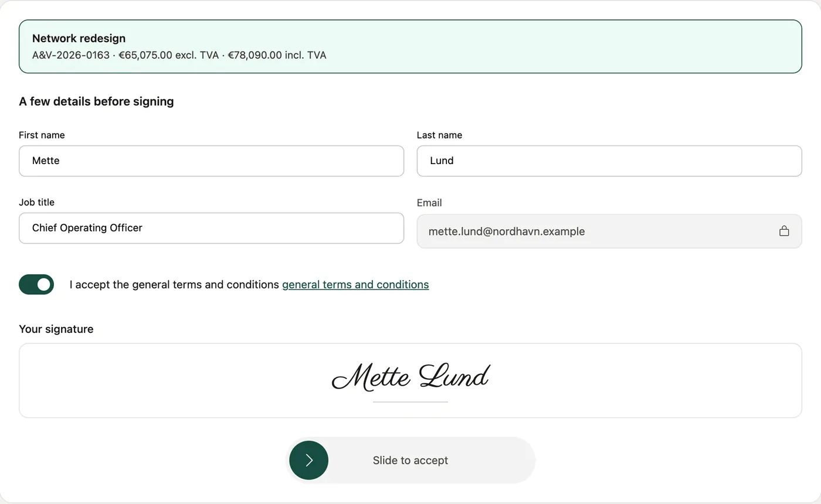
Task: Click the 'Slide to accept' label
Action: tap(410, 460)
